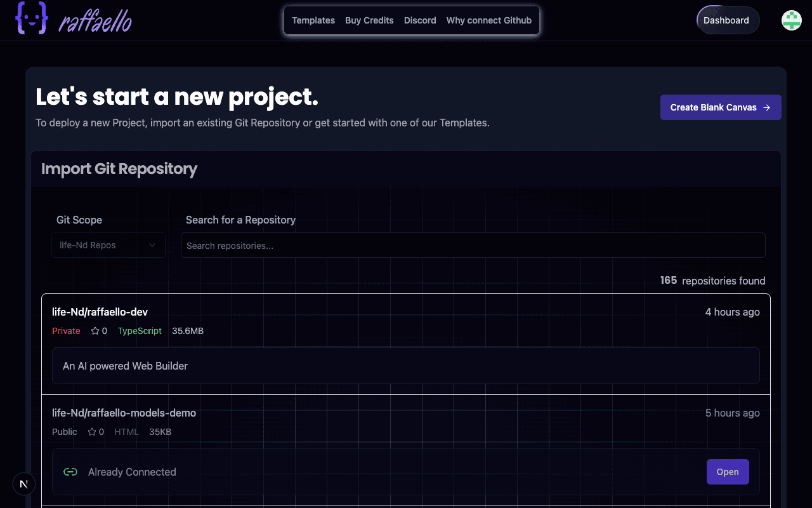Click the Next.js N badge icon

24,484
